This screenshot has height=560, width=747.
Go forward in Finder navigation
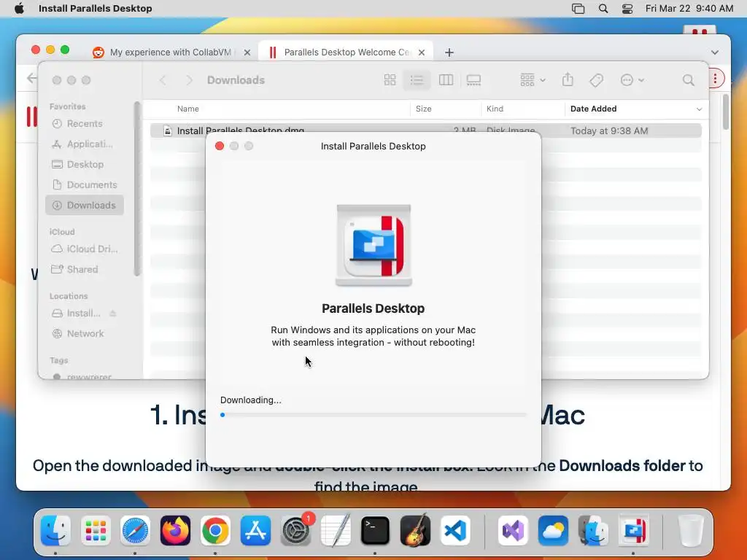pos(189,80)
